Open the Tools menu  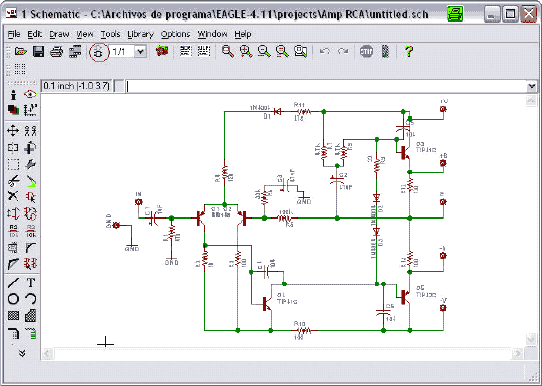110,34
